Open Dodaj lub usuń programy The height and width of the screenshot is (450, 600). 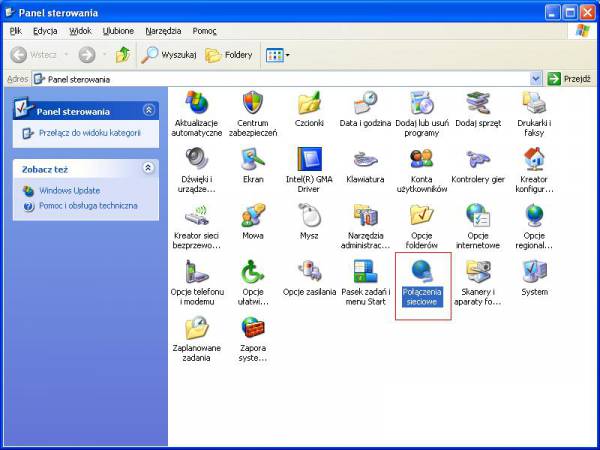(421, 103)
